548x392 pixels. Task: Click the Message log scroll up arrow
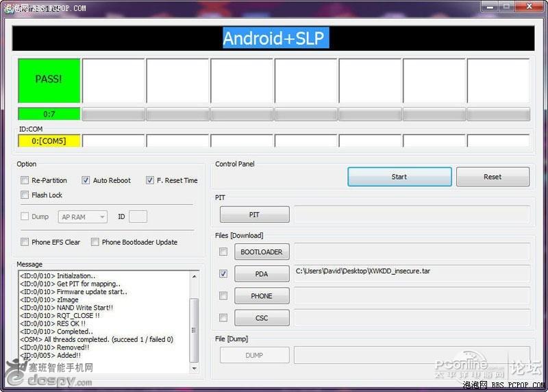pos(195,276)
